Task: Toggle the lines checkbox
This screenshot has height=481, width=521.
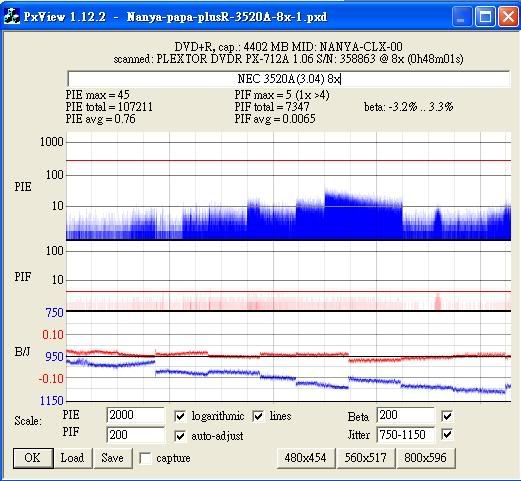Action: [258, 416]
